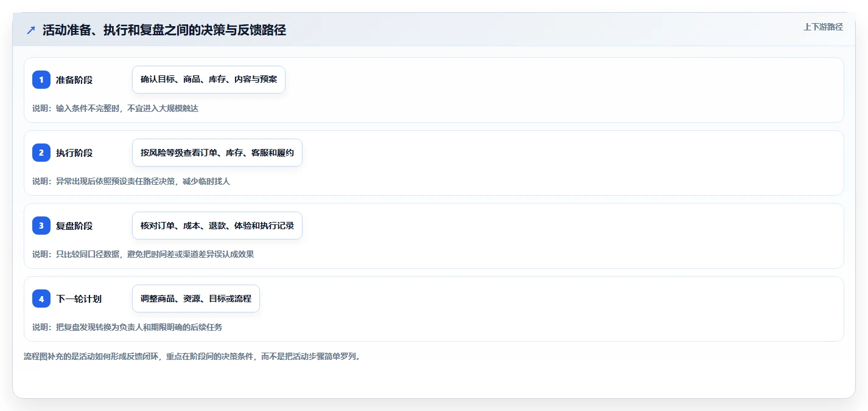868x411 pixels.
Task: Click the 复盘阶段 stage label
Action: pos(74,226)
